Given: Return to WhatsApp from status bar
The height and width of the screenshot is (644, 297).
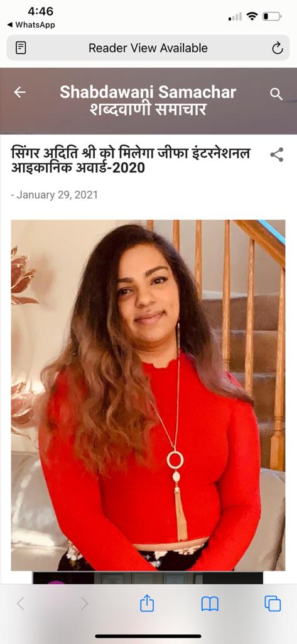Looking at the screenshot, I should click(31, 25).
